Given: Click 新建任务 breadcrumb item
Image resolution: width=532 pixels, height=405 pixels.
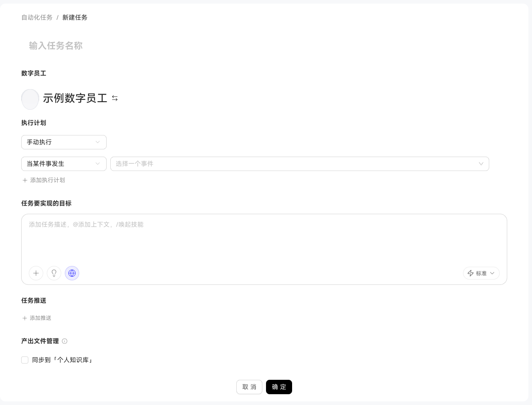Looking at the screenshot, I should pos(75,17).
